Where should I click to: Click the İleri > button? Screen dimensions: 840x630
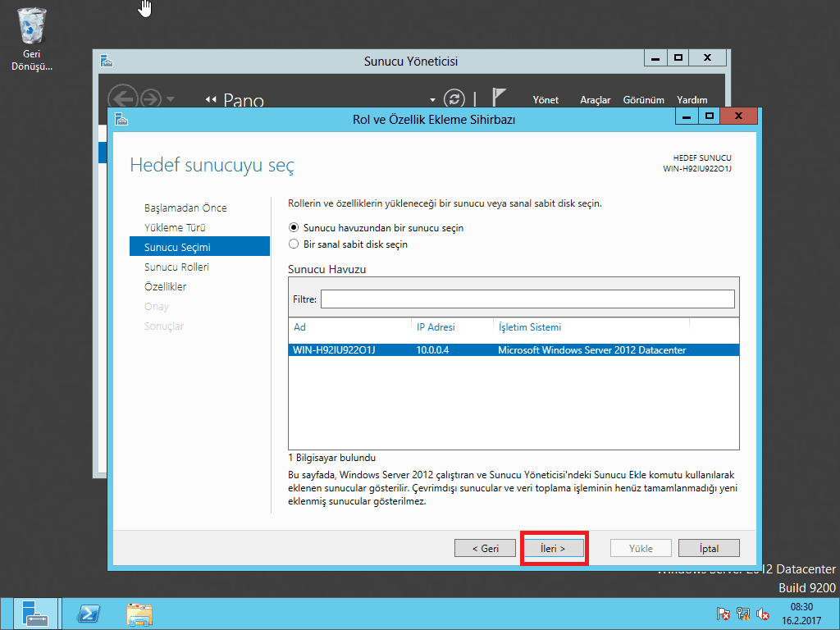(x=554, y=548)
